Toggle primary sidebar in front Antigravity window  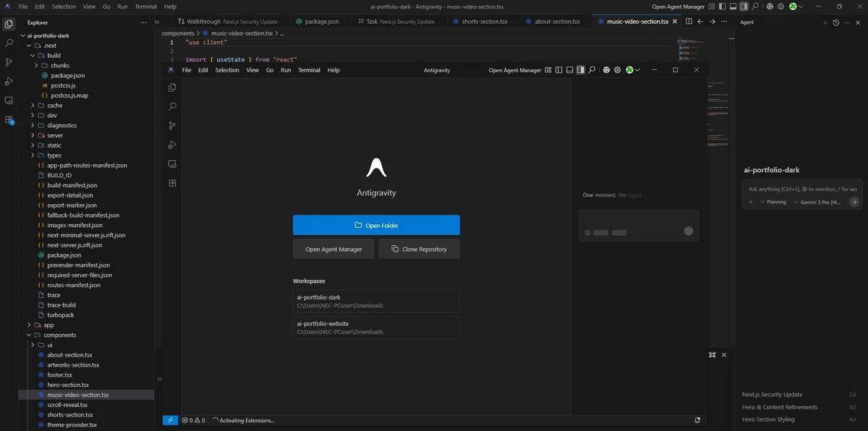point(559,70)
